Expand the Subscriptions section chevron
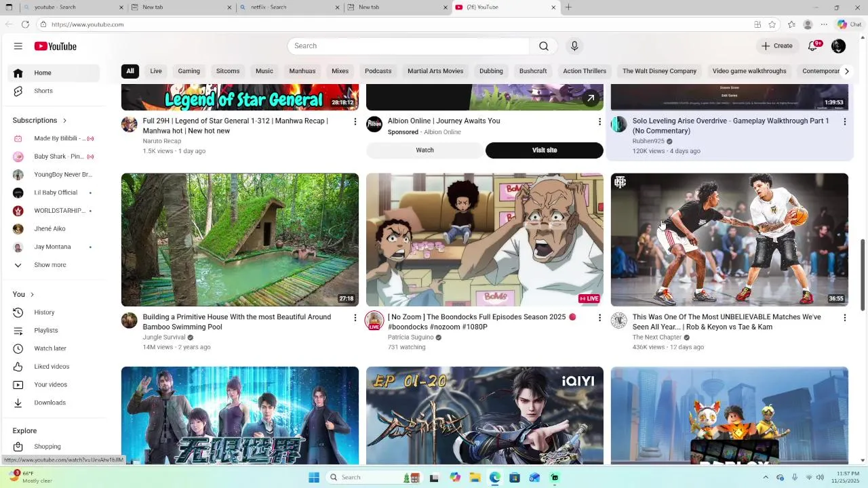The image size is (868, 488). [65, 121]
